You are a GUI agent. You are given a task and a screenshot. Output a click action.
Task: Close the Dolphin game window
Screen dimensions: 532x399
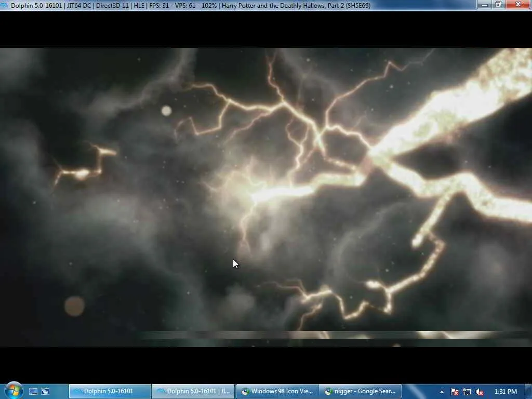(x=518, y=5)
